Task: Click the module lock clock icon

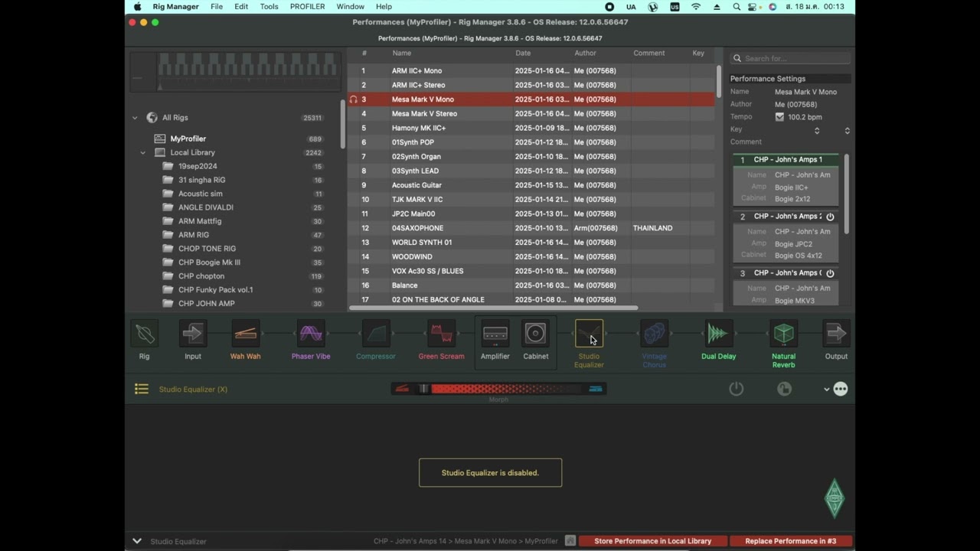Action: [785, 389]
